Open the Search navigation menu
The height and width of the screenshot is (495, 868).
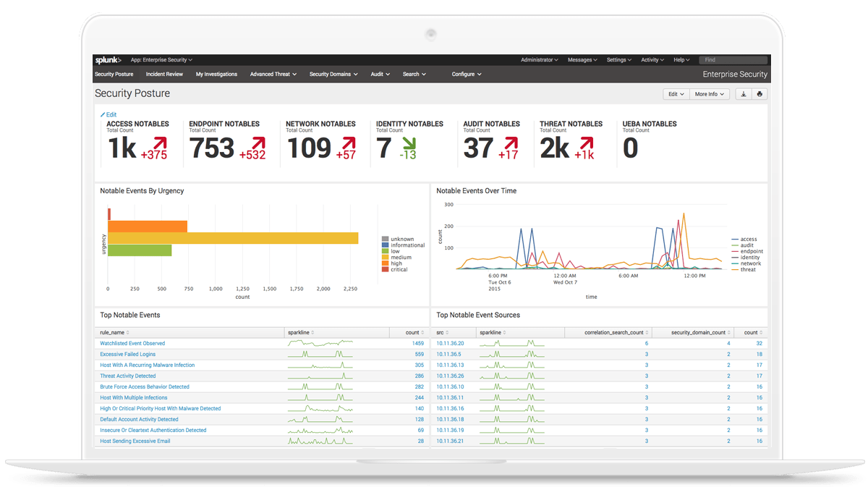coord(414,74)
